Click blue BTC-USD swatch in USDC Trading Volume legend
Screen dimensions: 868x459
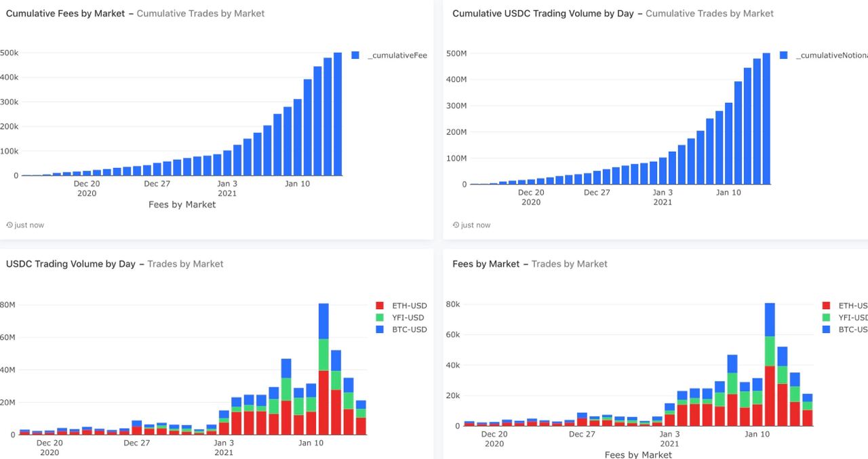pyautogui.click(x=380, y=330)
